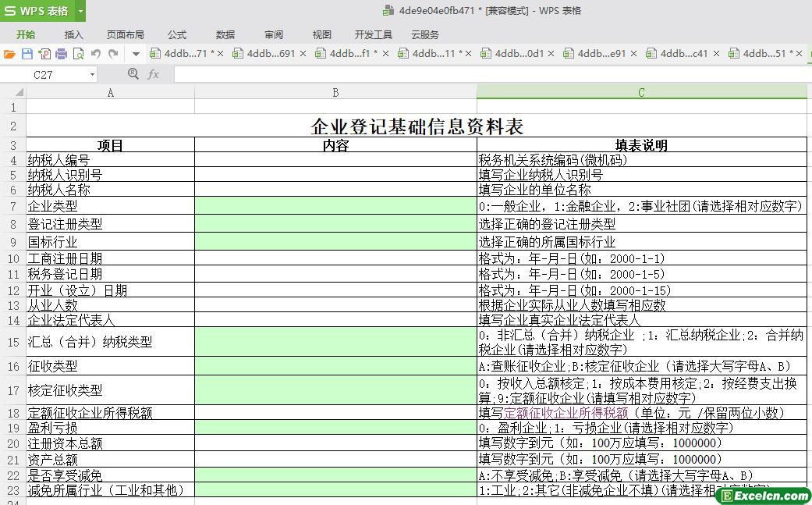
Task: Open the 云服务 menu tab
Action: point(425,34)
